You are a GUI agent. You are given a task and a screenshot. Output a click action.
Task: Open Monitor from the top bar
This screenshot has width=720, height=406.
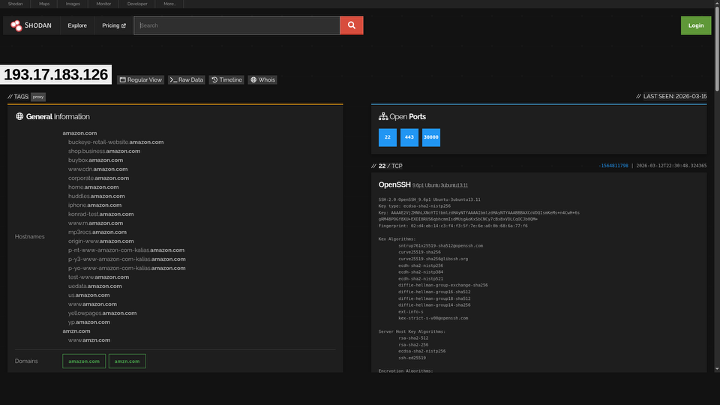point(104,4)
